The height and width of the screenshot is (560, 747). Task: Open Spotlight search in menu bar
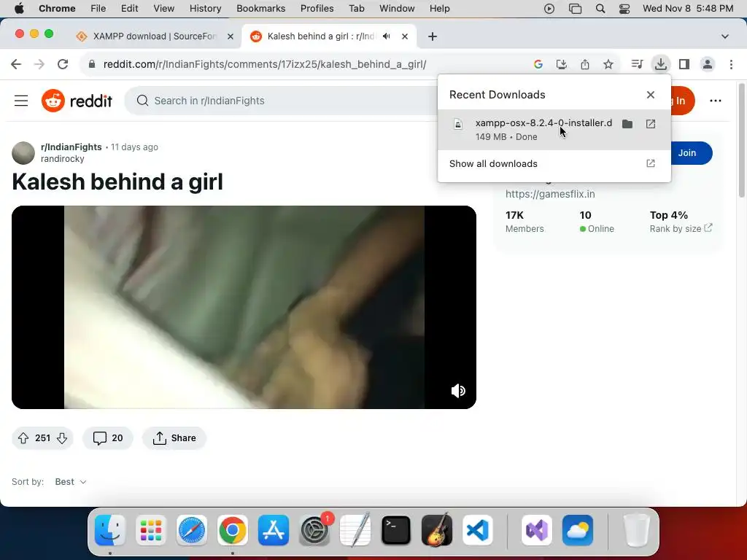coord(600,9)
